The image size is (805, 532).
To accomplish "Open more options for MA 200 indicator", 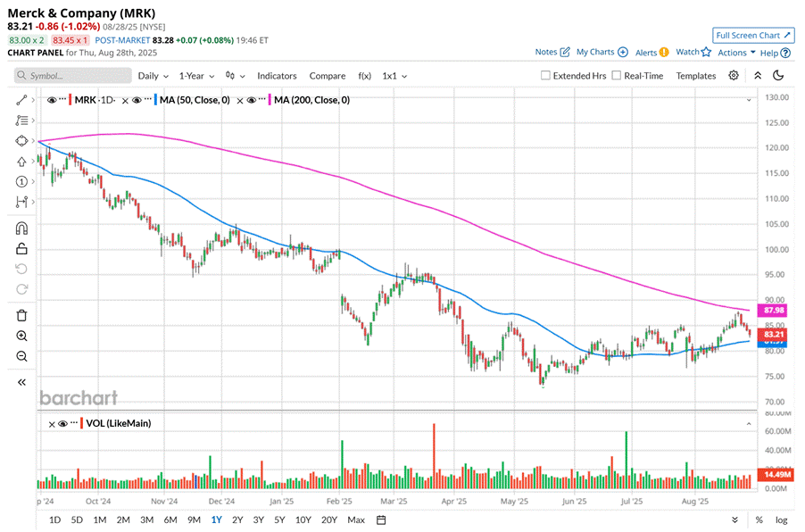I will pyautogui.click(x=262, y=99).
